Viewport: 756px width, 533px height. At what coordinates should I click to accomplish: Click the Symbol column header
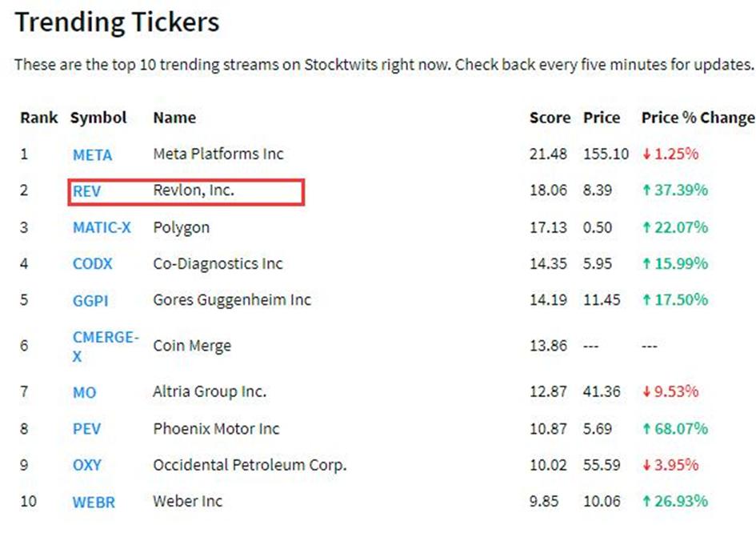point(98,118)
